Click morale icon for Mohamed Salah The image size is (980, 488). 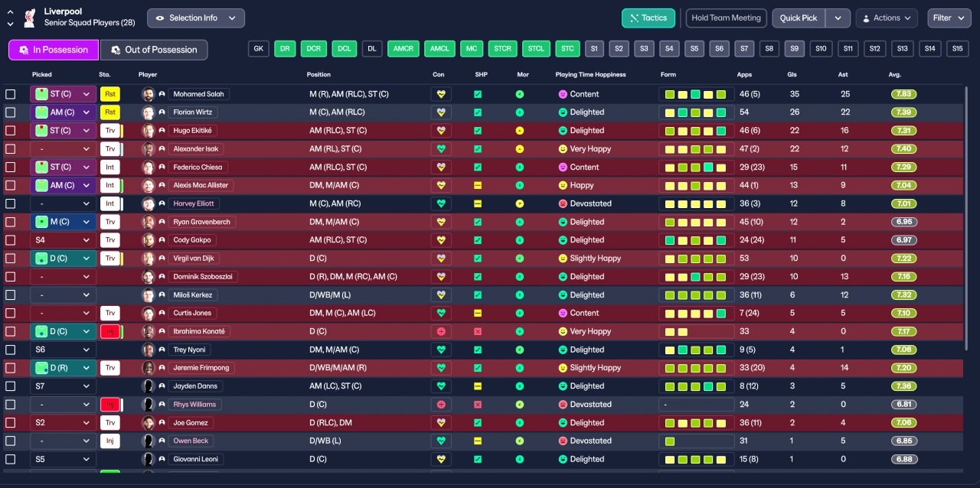point(520,94)
